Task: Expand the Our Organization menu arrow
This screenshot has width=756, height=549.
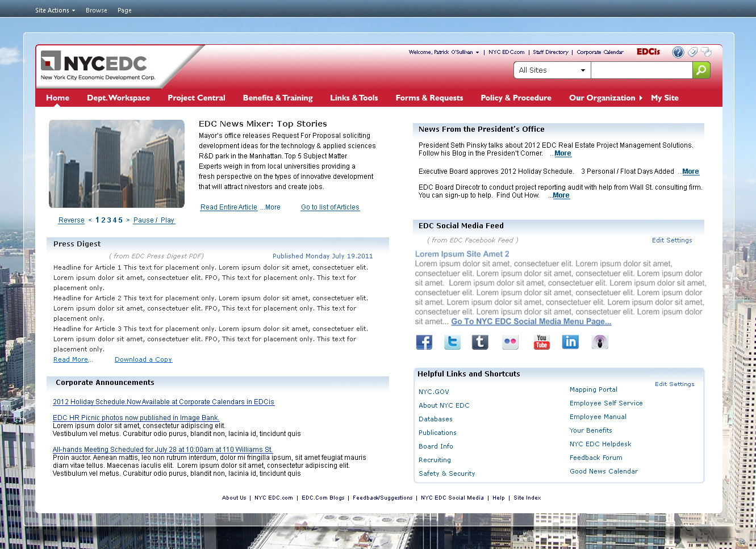Action: pos(641,98)
